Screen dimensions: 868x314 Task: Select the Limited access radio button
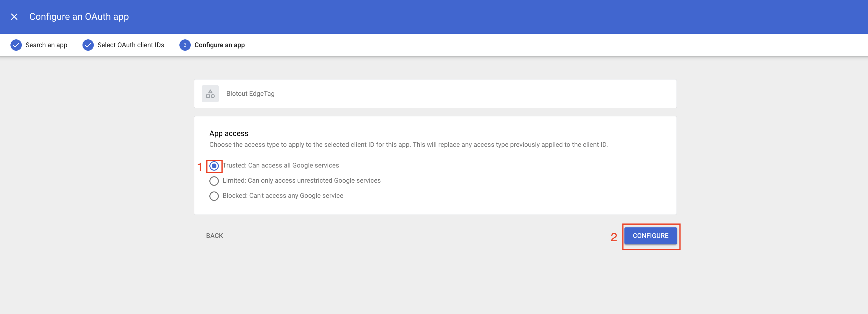click(x=214, y=181)
